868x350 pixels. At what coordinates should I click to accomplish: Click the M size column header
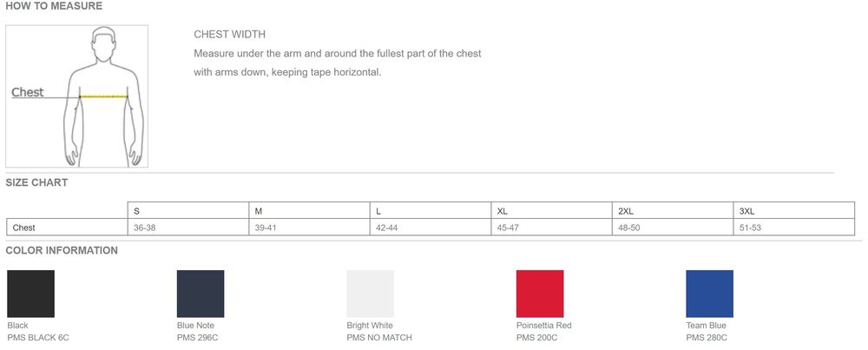pyautogui.click(x=259, y=211)
